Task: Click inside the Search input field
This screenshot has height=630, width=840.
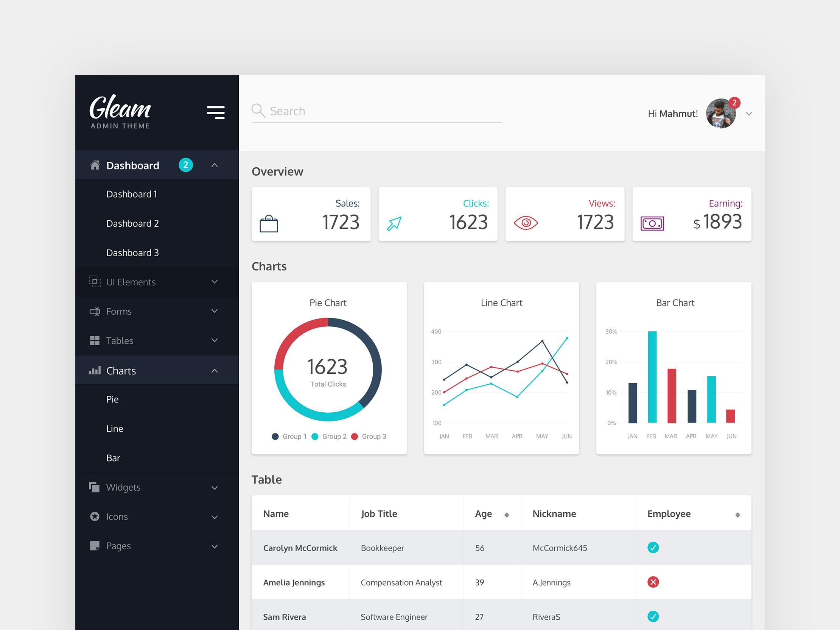Action: coord(376,111)
